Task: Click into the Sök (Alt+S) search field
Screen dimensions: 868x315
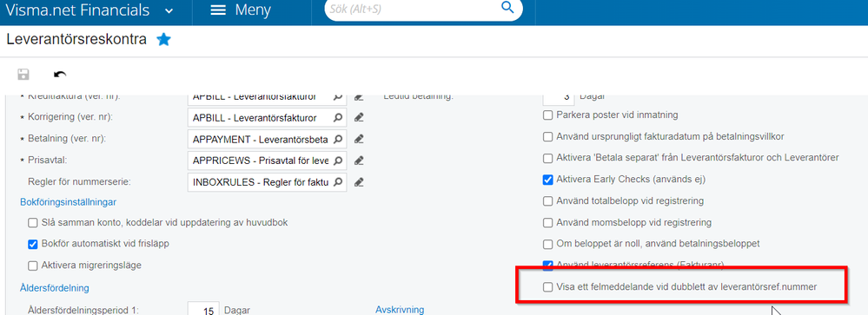Action: (x=413, y=9)
